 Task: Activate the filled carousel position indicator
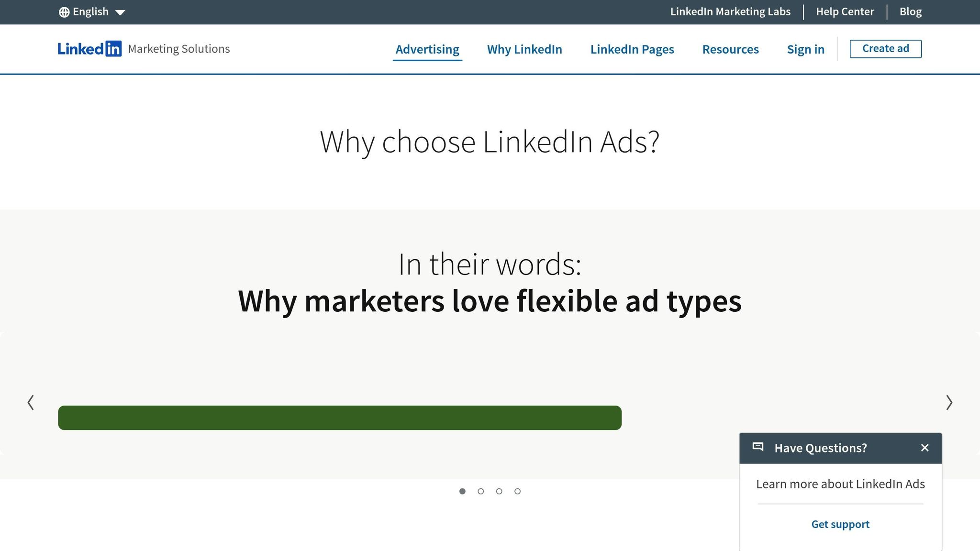pos(463,491)
